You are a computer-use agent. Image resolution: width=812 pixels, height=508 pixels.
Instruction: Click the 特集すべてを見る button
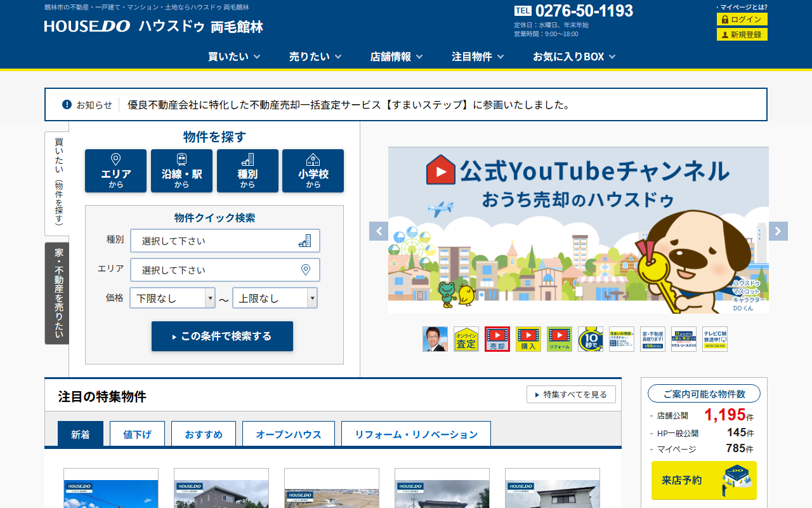[571, 394]
